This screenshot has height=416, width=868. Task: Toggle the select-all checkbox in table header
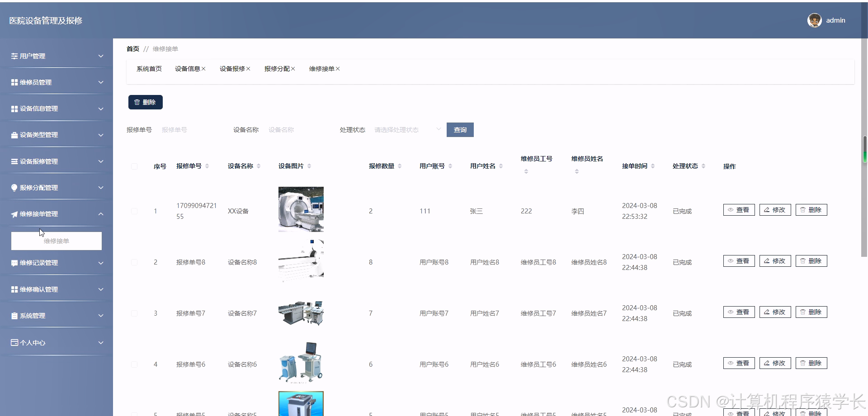coord(134,166)
